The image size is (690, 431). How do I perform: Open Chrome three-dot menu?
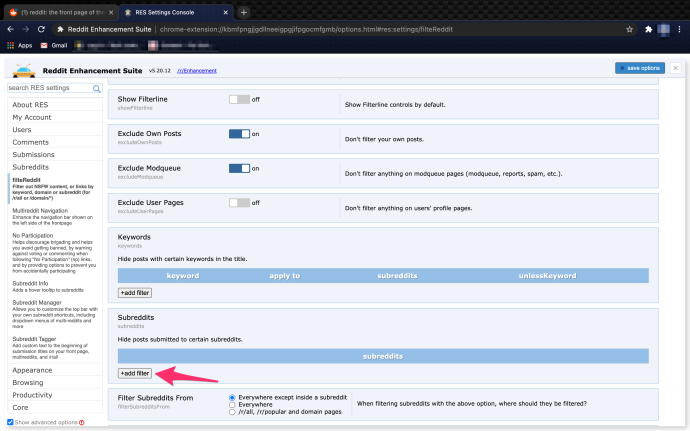pyautogui.click(x=679, y=29)
